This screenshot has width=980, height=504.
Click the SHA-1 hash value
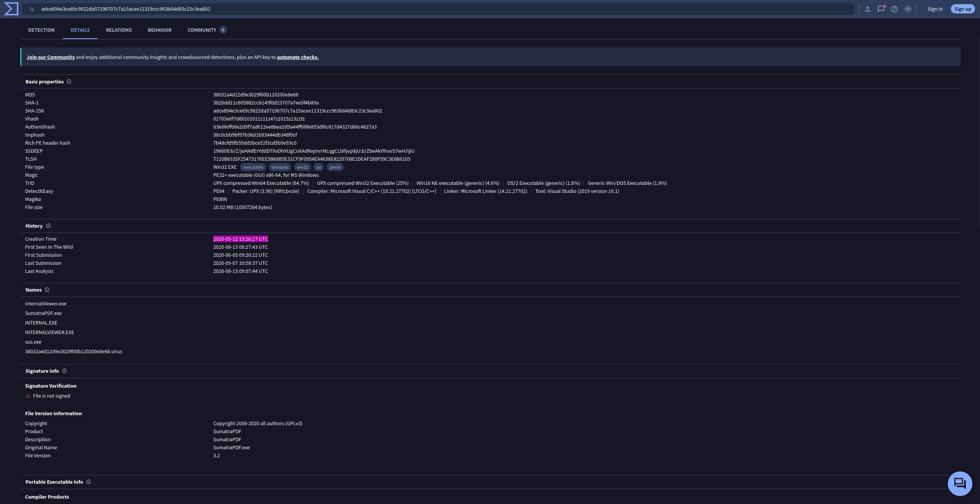[266, 103]
